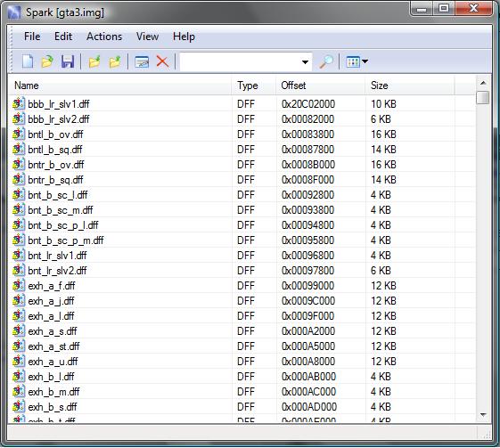
Task: Minimize the Spark window
Action: pos(422,9)
